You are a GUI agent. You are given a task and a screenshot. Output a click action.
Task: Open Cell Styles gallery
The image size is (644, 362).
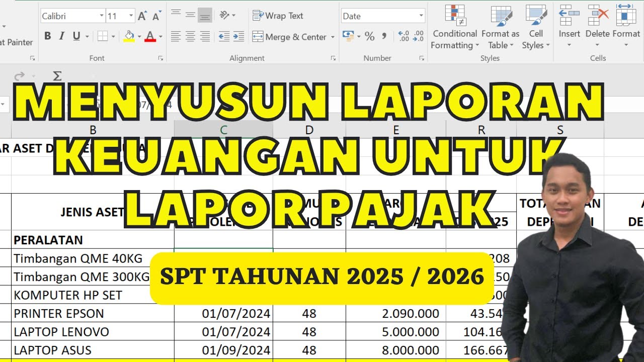[x=536, y=27]
